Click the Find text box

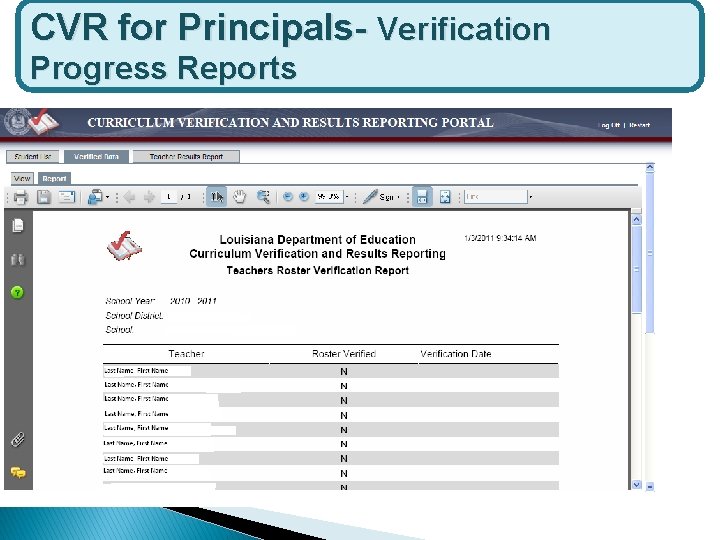point(495,197)
